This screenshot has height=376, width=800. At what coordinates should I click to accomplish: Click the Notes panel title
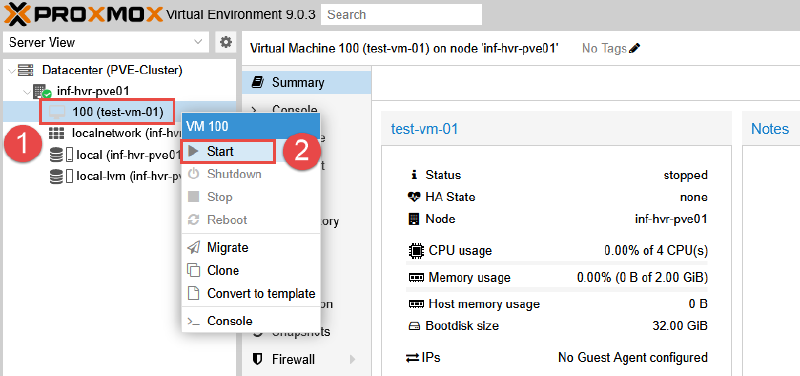tap(770, 129)
